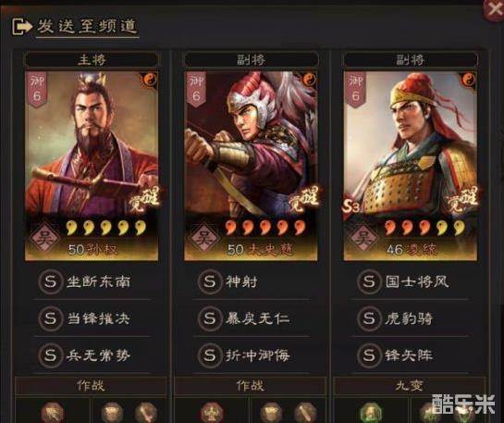The width and height of the screenshot is (504, 423).
Task: Select the 作战 tab under 孙权
Action: pyautogui.click(x=91, y=386)
